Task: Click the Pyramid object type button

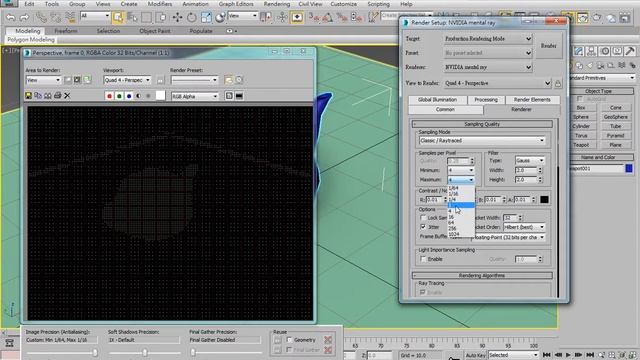Action: click(615, 136)
